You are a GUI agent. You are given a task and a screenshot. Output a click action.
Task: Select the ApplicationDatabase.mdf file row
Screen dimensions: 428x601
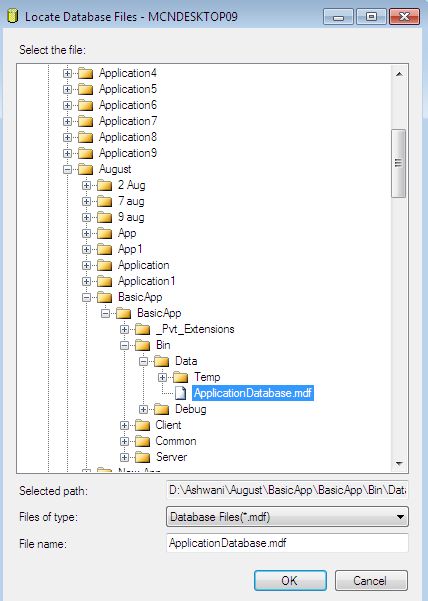point(253,393)
